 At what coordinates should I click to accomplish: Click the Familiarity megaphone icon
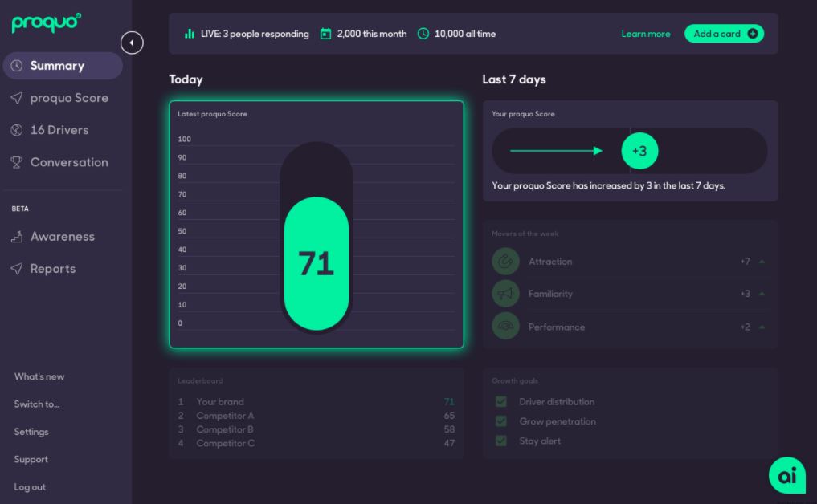505,294
